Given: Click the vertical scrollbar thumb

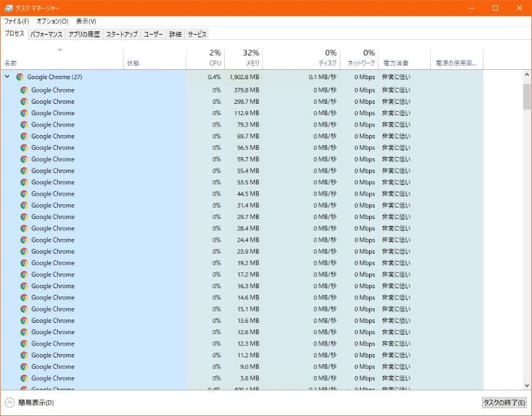Looking at the screenshot, I should (x=527, y=97).
